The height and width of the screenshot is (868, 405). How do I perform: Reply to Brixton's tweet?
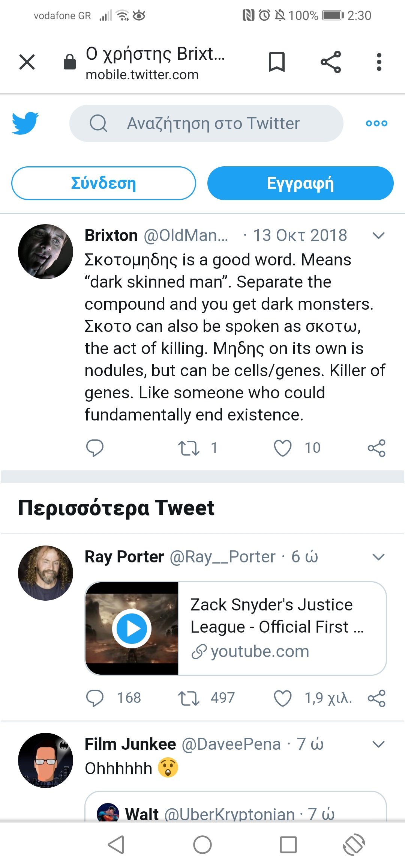click(x=94, y=448)
